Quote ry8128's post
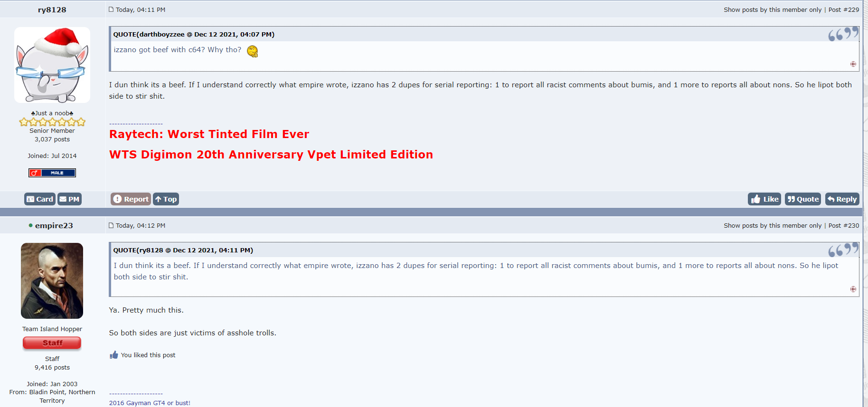 [x=802, y=199]
